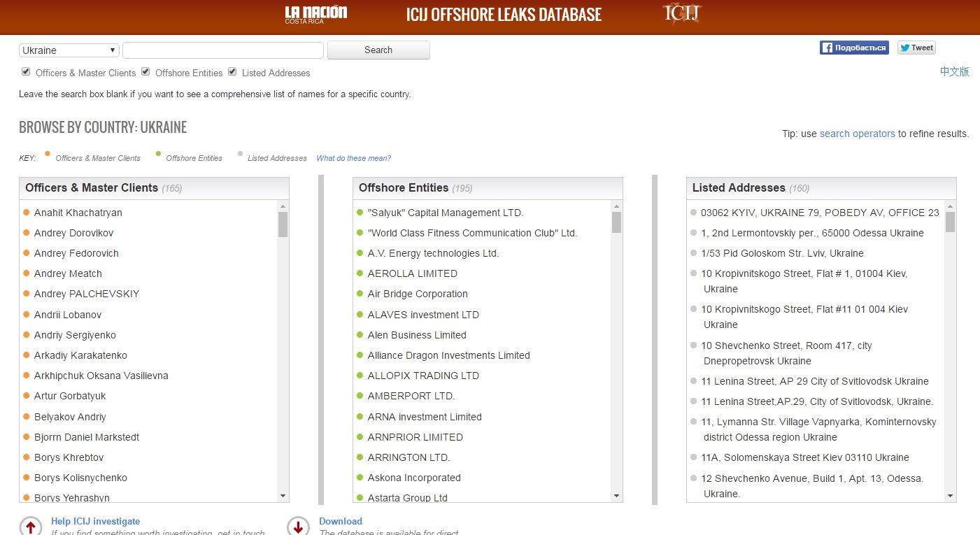
Task: Toggle Offshore Entities checkbox
Action: [145, 71]
